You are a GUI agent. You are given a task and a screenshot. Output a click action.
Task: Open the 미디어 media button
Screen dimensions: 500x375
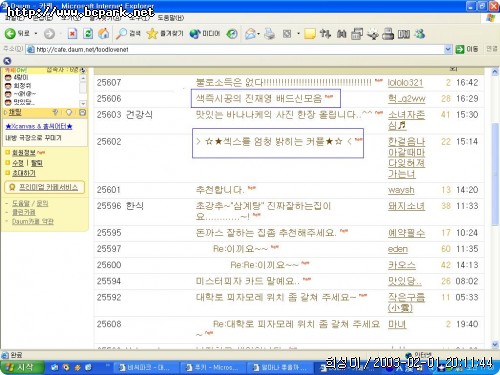pos(205,33)
